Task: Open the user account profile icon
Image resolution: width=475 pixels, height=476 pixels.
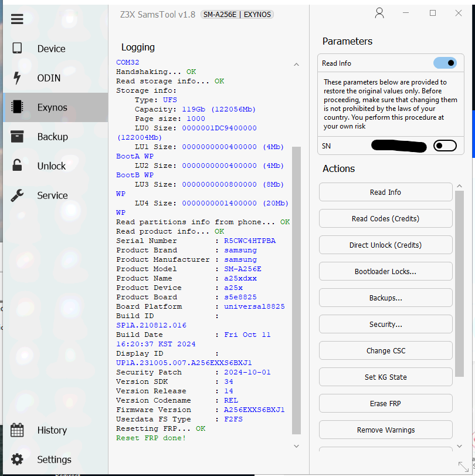Action: click(379, 13)
